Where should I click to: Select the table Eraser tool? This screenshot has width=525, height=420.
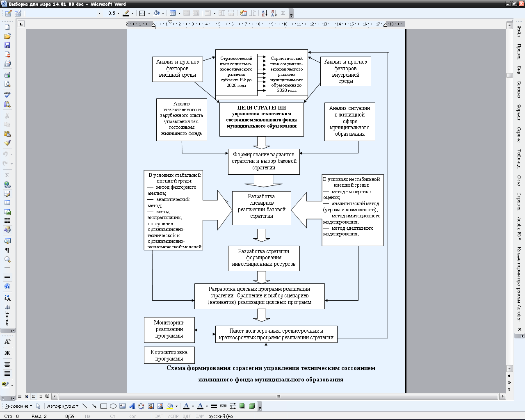18,13
